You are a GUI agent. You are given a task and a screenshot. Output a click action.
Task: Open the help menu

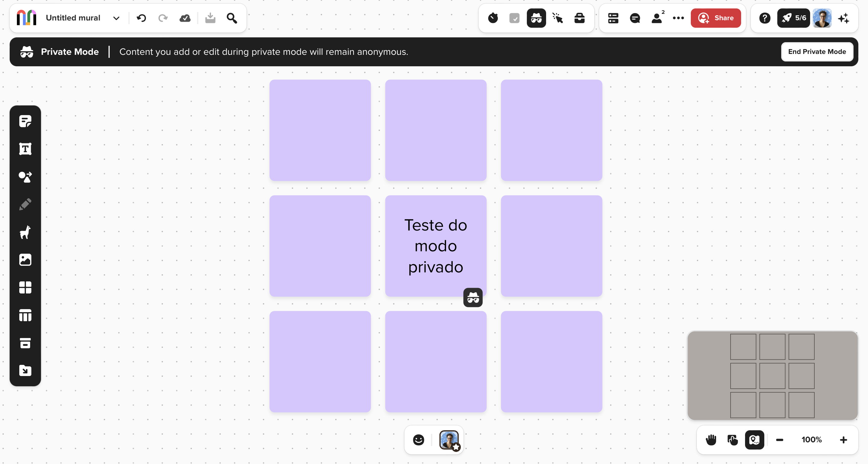point(764,18)
